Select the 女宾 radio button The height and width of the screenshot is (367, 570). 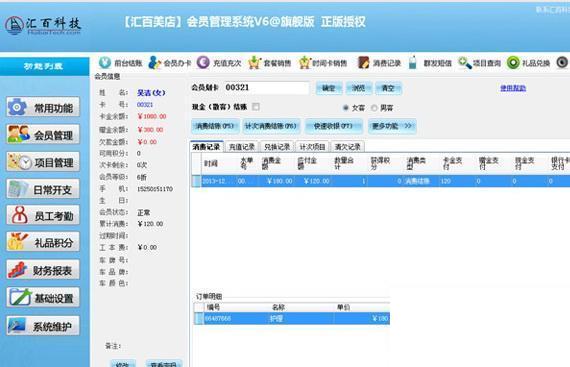[346, 108]
